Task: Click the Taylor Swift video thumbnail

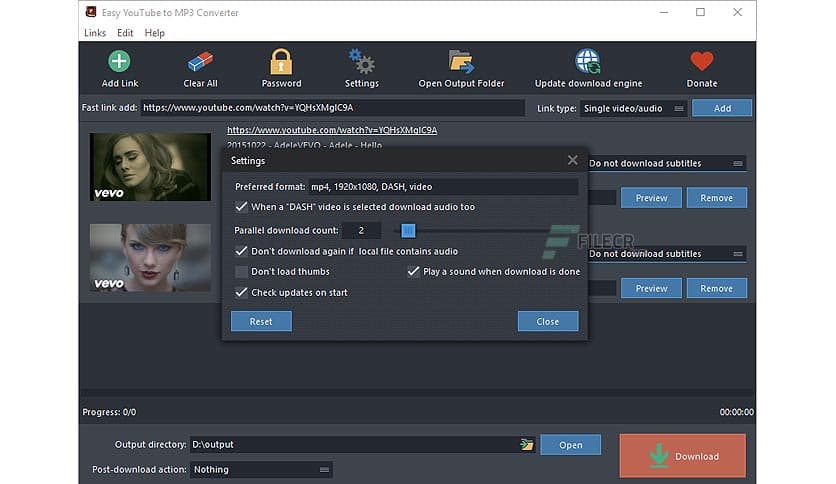Action: click(150, 257)
